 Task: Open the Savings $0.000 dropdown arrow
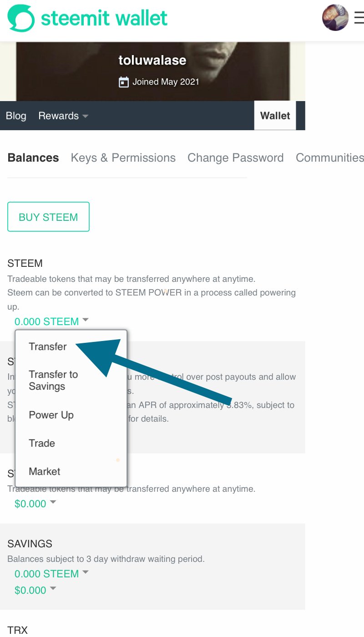pos(53,589)
